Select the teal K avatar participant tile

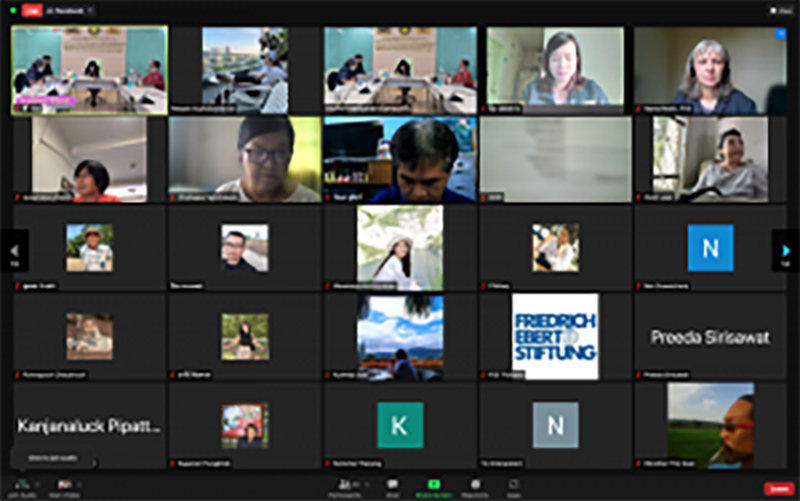[x=400, y=425]
